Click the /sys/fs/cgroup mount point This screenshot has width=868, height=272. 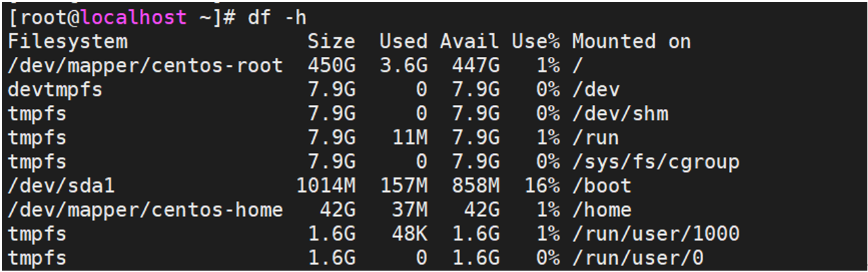pyautogui.click(x=656, y=162)
